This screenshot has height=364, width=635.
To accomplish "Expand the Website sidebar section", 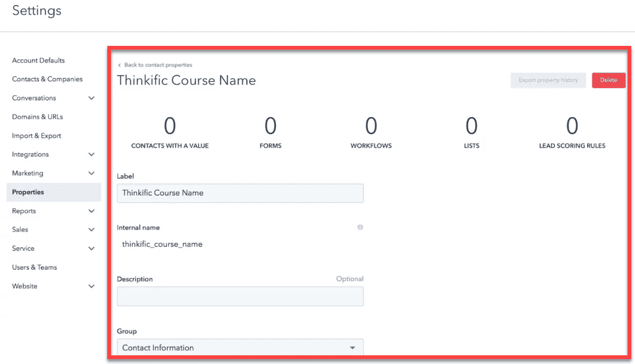I will click(x=92, y=286).
